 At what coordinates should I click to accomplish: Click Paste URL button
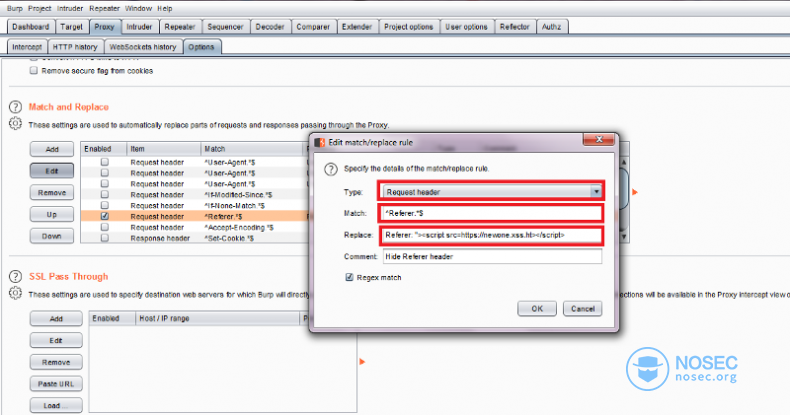pos(56,384)
